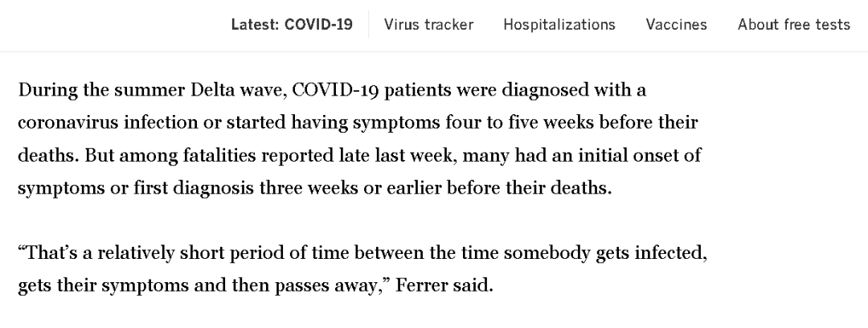Open the About free tests link
This screenshot has height=328, width=868.
click(x=793, y=25)
